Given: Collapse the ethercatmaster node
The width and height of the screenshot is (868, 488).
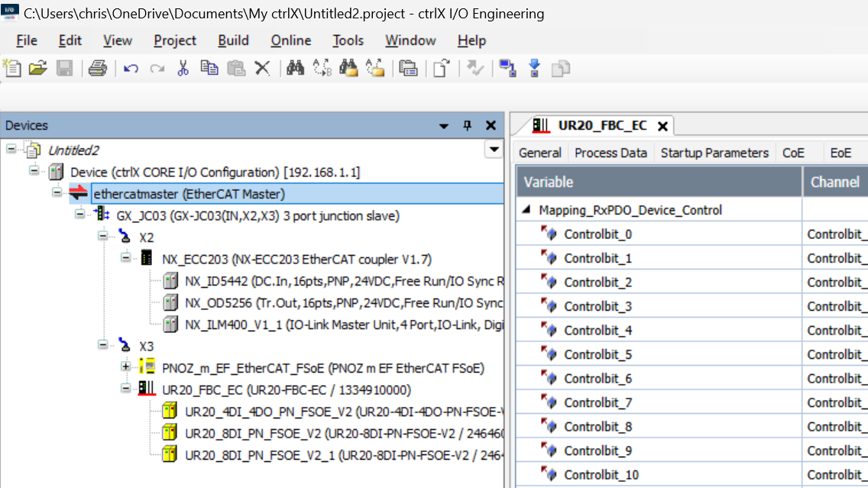Looking at the screenshot, I should pyautogui.click(x=57, y=192).
